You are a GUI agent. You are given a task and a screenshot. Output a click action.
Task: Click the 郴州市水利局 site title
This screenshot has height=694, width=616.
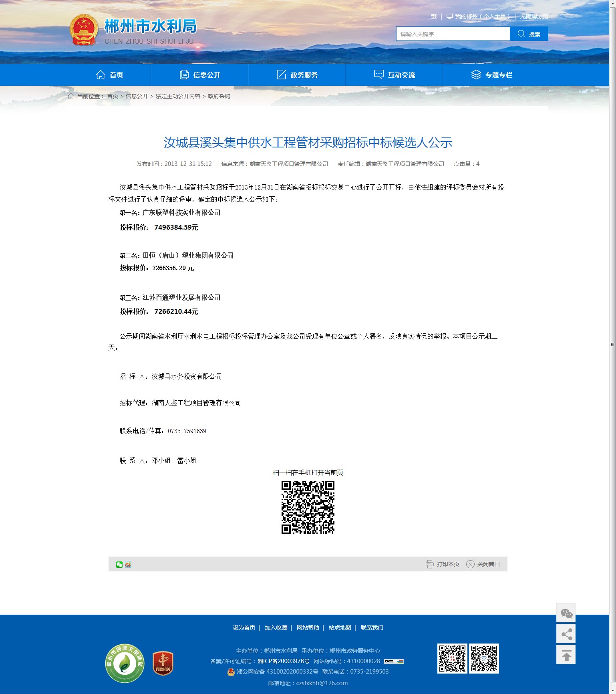coord(151,26)
